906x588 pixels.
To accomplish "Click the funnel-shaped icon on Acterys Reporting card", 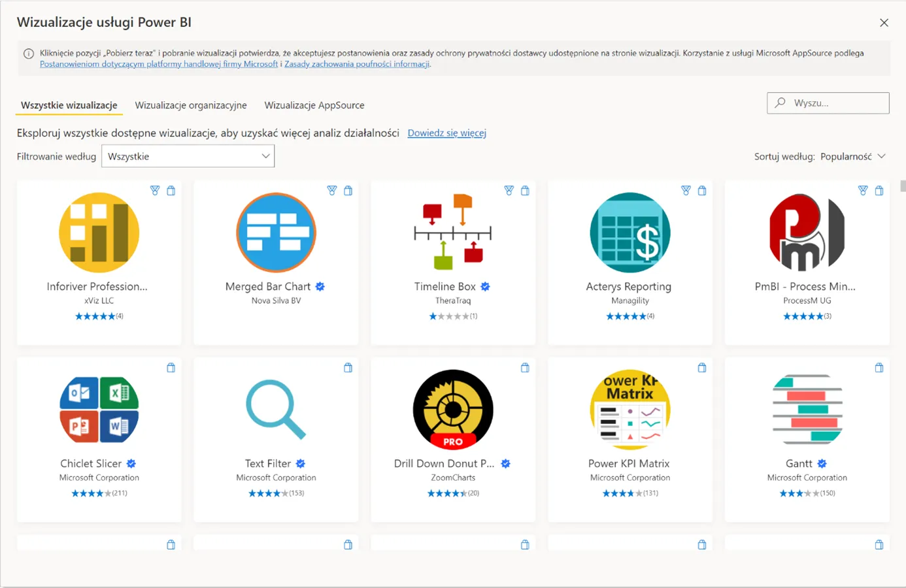I will 686,191.
